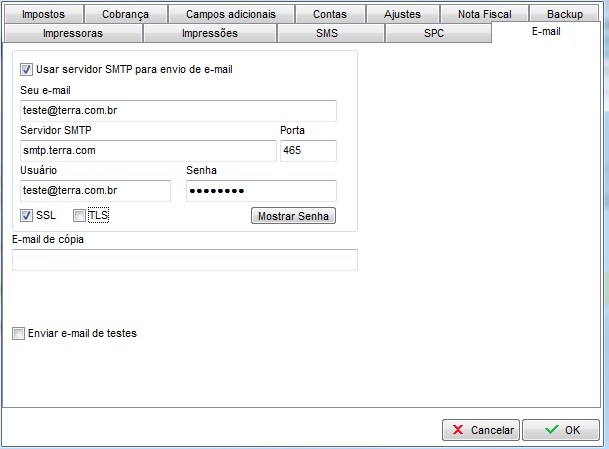The image size is (609, 449).
Task: Open the Impostos tab
Action: pyautogui.click(x=44, y=15)
